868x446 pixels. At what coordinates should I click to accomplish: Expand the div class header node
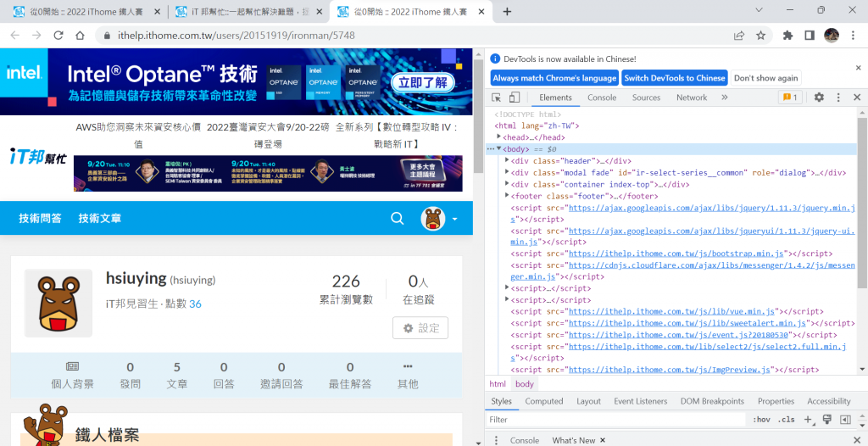tap(507, 160)
